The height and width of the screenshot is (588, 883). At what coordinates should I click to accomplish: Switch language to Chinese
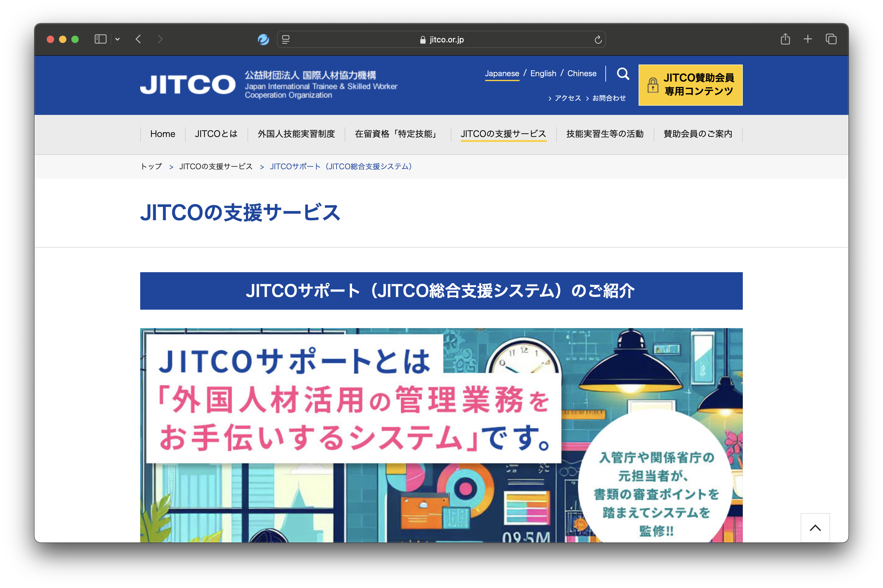click(582, 73)
